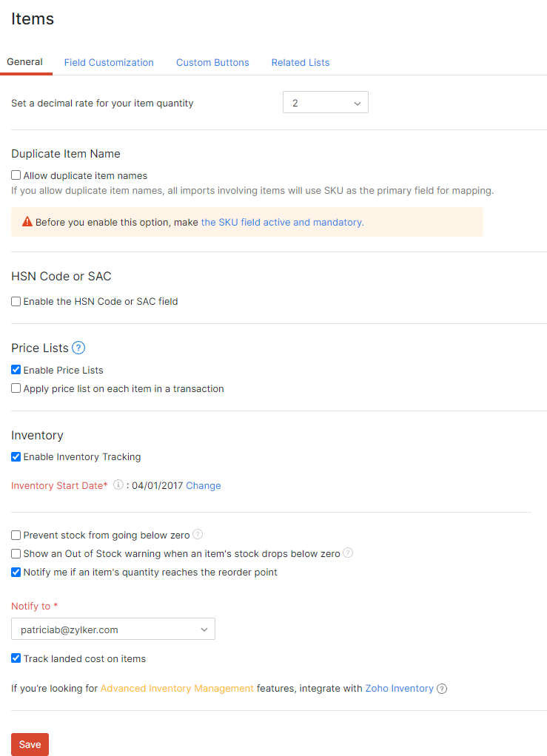Click the Inventory Start Date info icon
Screen dimensions: 547x756
pos(118,485)
